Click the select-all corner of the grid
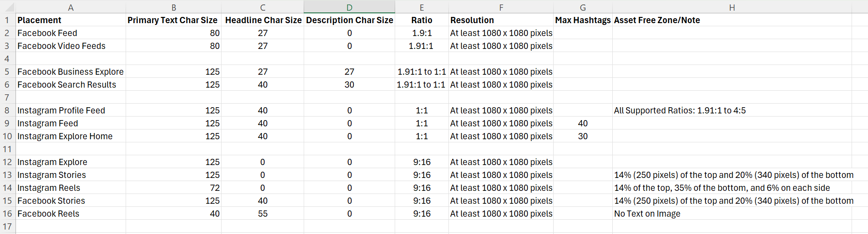 point(8,7)
